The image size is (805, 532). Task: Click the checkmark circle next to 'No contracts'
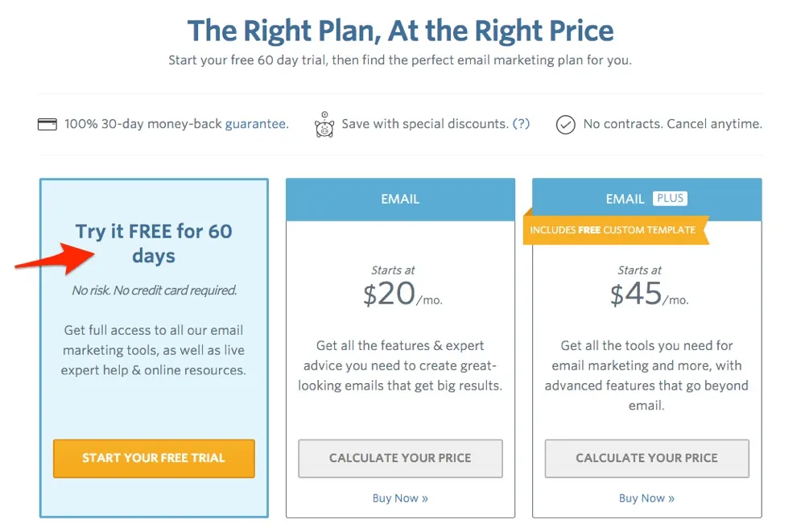click(x=566, y=125)
